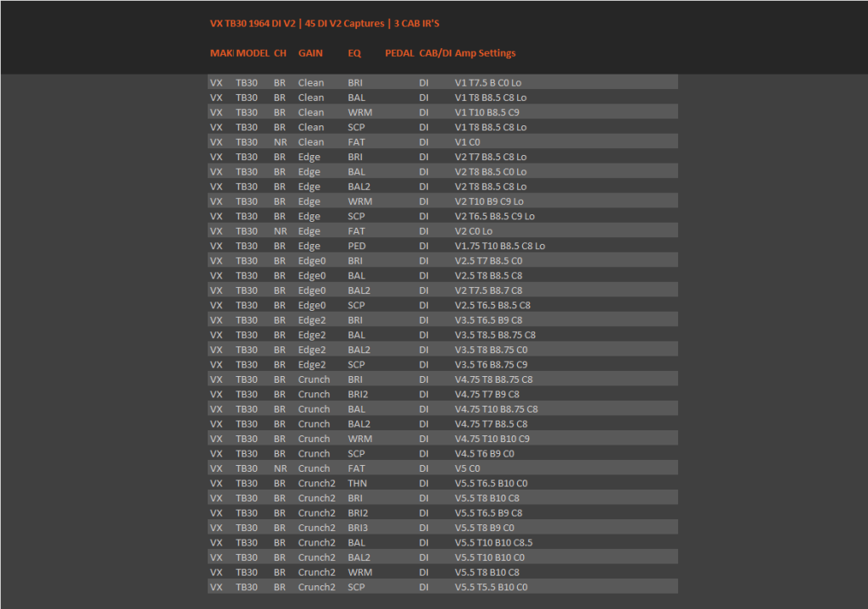868x609 pixels.
Task: Click the BRI3 EQ cell
Action: click(359, 529)
